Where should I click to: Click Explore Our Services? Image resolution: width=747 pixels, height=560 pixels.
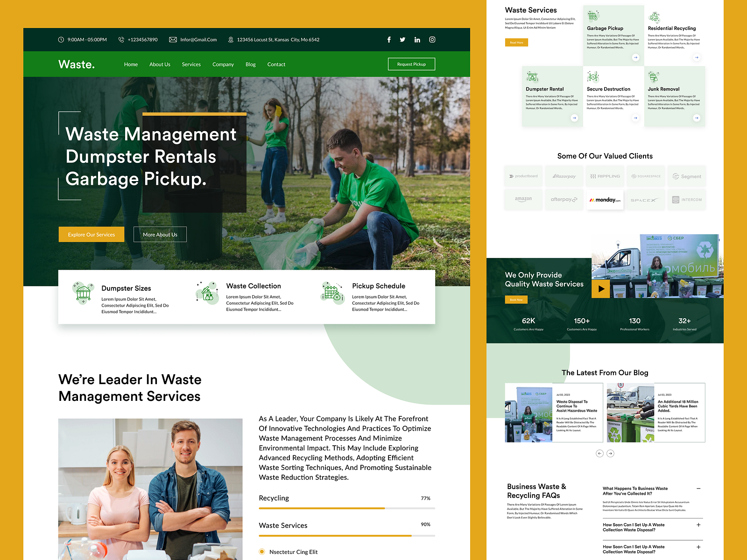[x=91, y=234]
